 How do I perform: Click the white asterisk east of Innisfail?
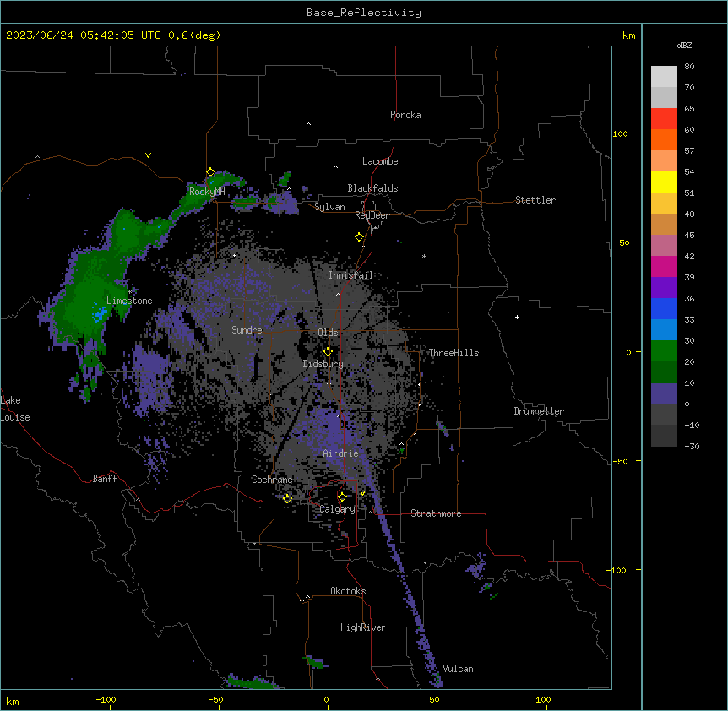[x=424, y=256]
